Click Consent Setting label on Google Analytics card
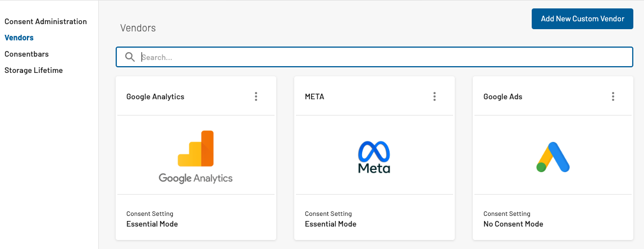 pyautogui.click(x=150, y=214)
